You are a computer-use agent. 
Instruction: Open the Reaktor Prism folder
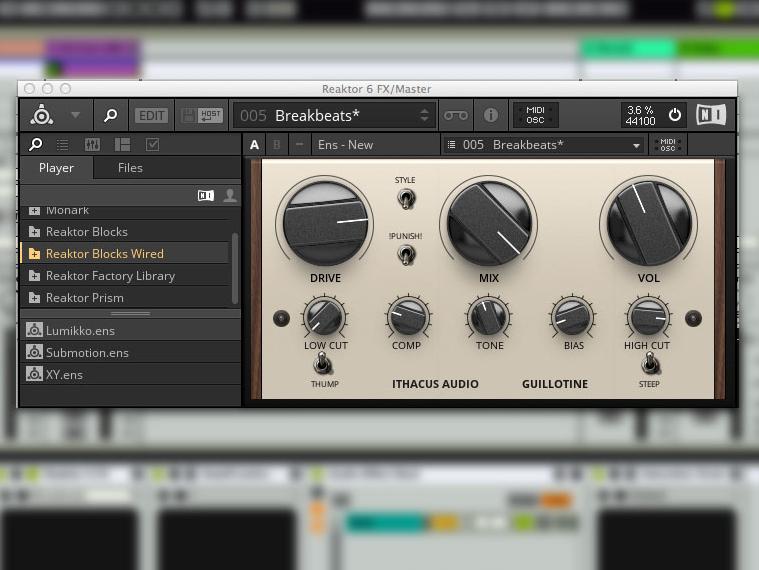(125, 298)
